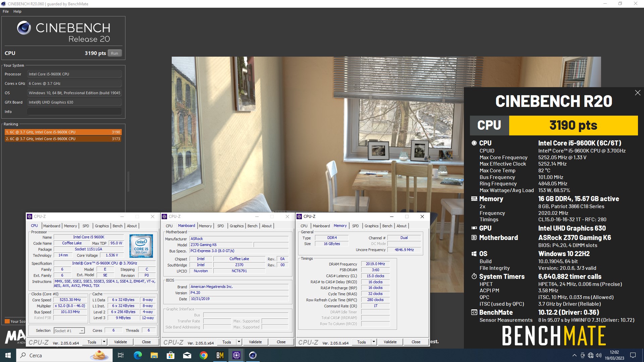The width and height of the screenshot is (644, 362).
Task: Expand Tools dropdown arrow in first CPU-Z window
Action: [x=104, y=342]
